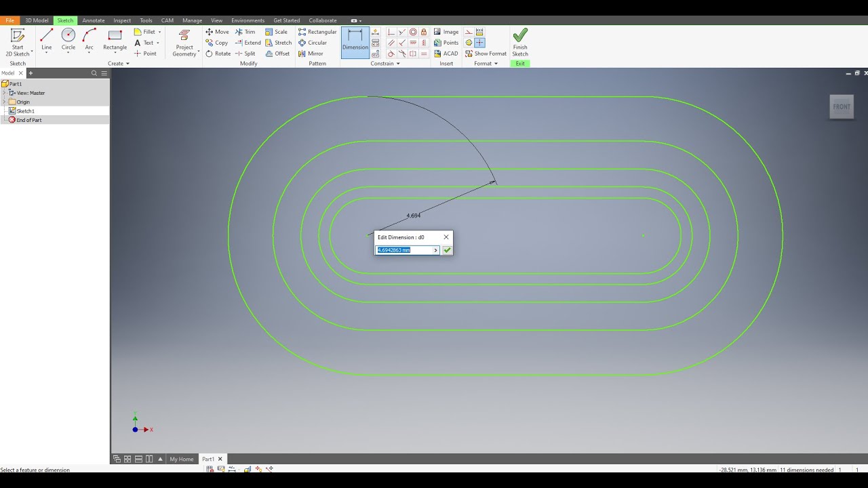Accept dimension with green checkmark
868x488 pixels.
click(x=447, y=250)
